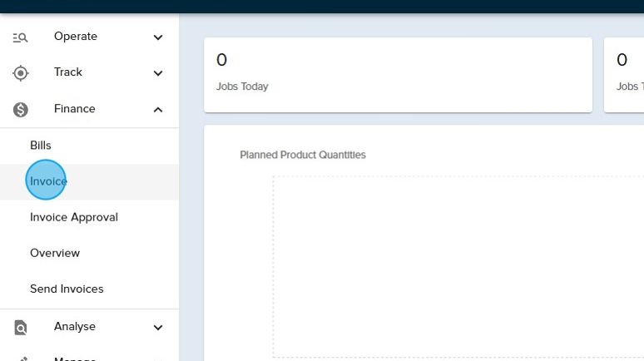Click the Planned Product Quantities chart title
The image size is (644, 361).
[x=303, y=155]
